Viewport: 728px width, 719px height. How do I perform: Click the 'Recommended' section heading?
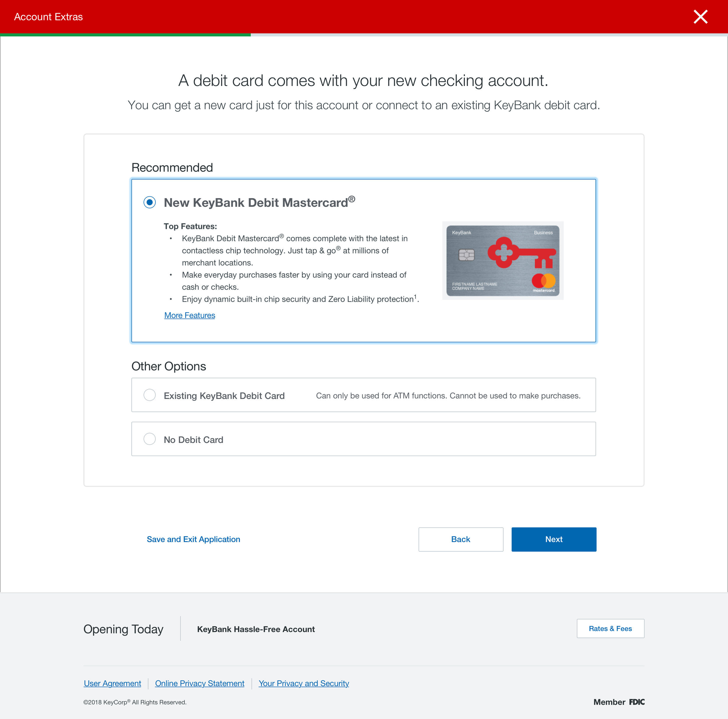172,168
